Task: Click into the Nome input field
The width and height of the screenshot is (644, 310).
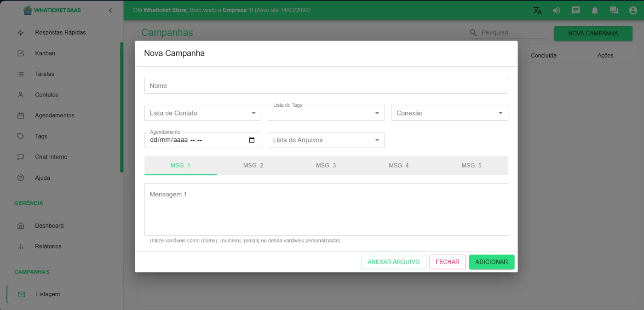Action: 326,86
